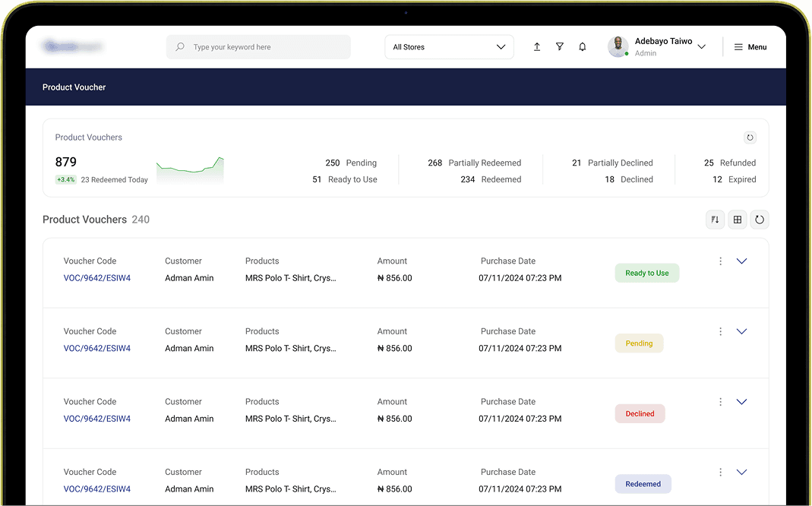Click the +3.4% growth badge
Viewport: 812px width, 506px height.
pos(66,180)
